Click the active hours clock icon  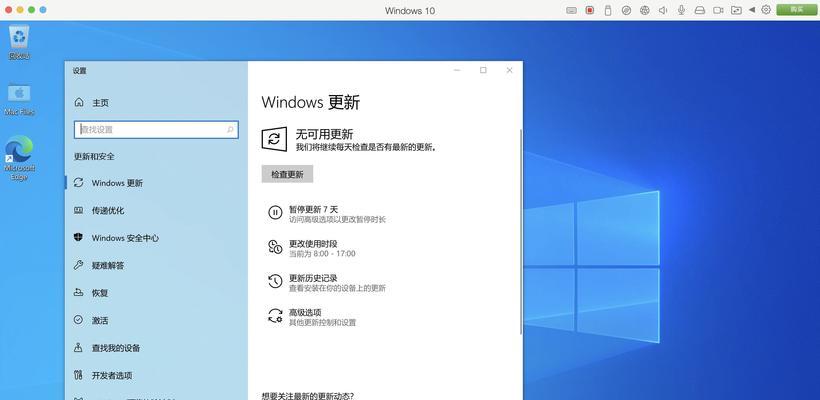coord(275,247)
